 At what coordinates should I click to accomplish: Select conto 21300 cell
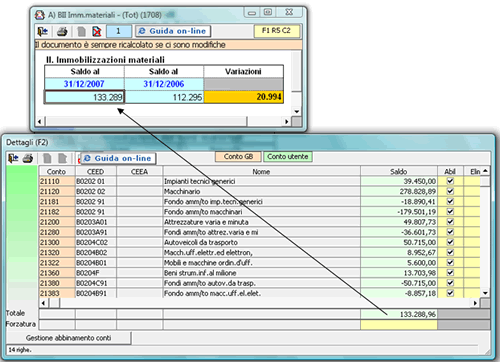pyautogui.click(x=57, y=242)
